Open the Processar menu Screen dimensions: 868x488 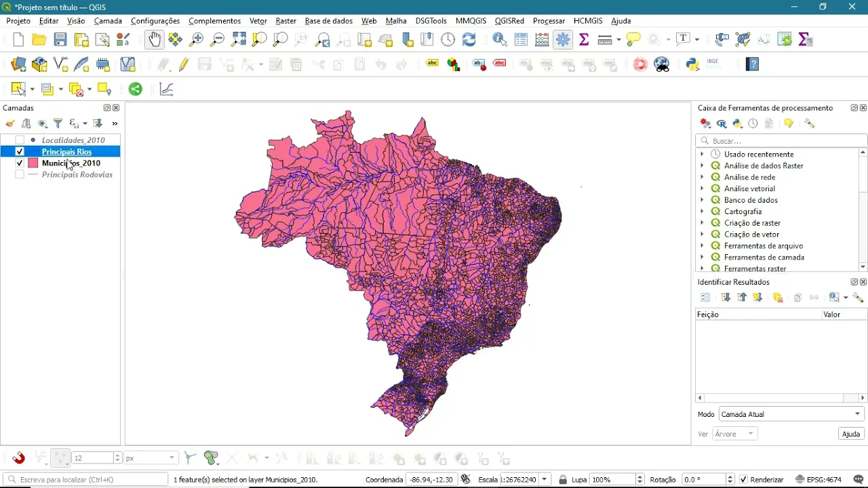(549, 21)
